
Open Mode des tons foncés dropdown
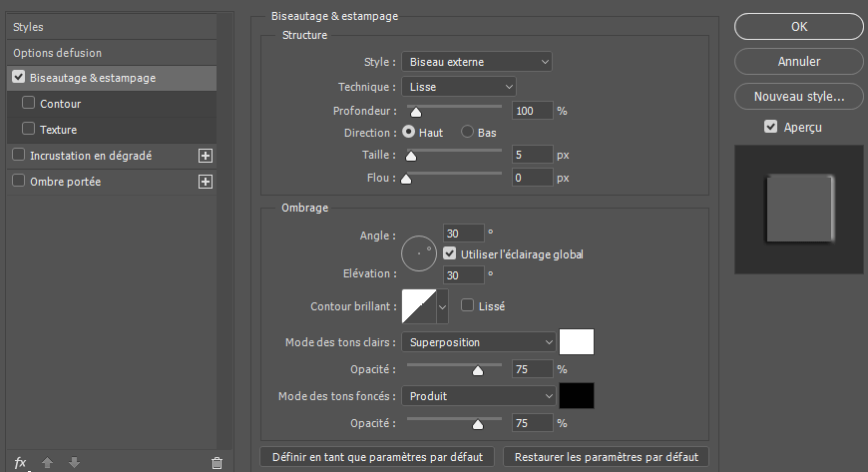(x=478, y=396)
